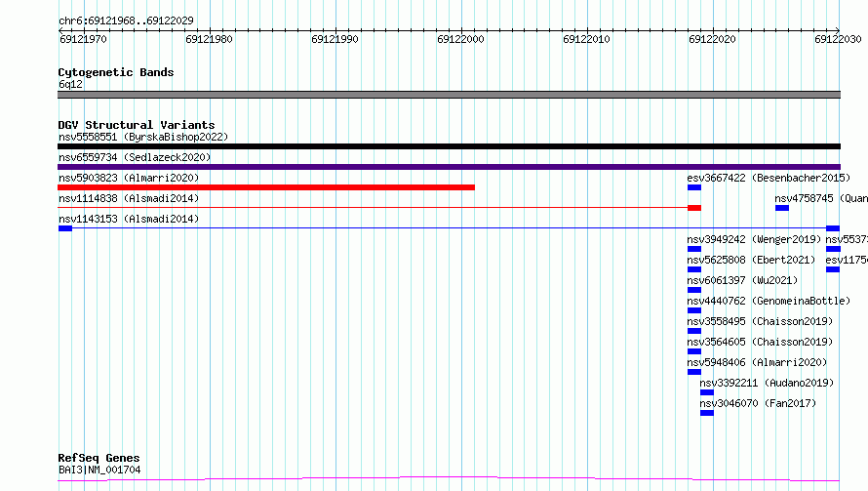This screenshot has height=491, width=868.
Task: Select the blue block under nsv5625808
Action: pyautogui.click(x=694, y=269)
